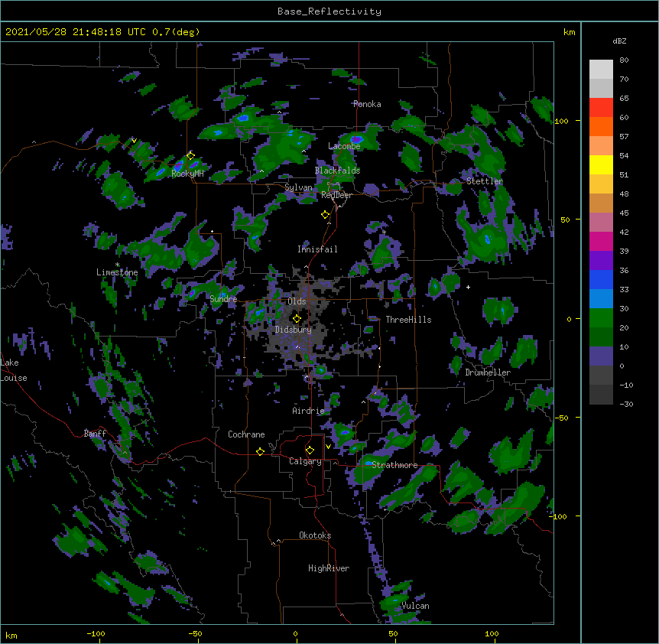This screenshot has height=644, width=659.
Task: Click the Ponoka town label
Action: pos(367,104)
